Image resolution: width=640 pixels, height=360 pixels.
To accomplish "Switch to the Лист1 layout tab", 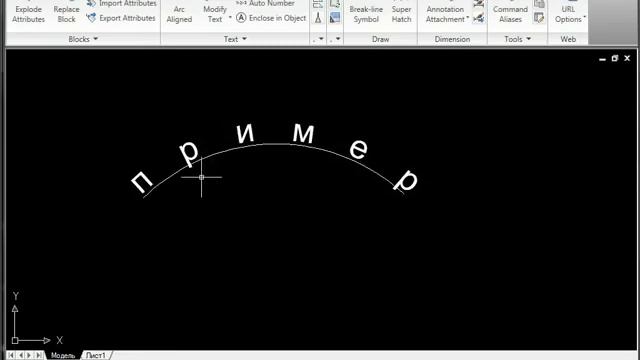I will [96, 356].
